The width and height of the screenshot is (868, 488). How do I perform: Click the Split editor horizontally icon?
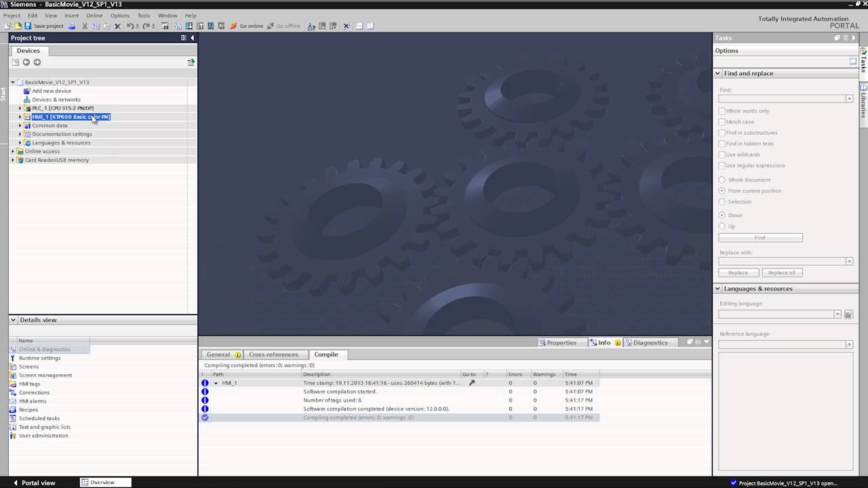tap(359, 26)
